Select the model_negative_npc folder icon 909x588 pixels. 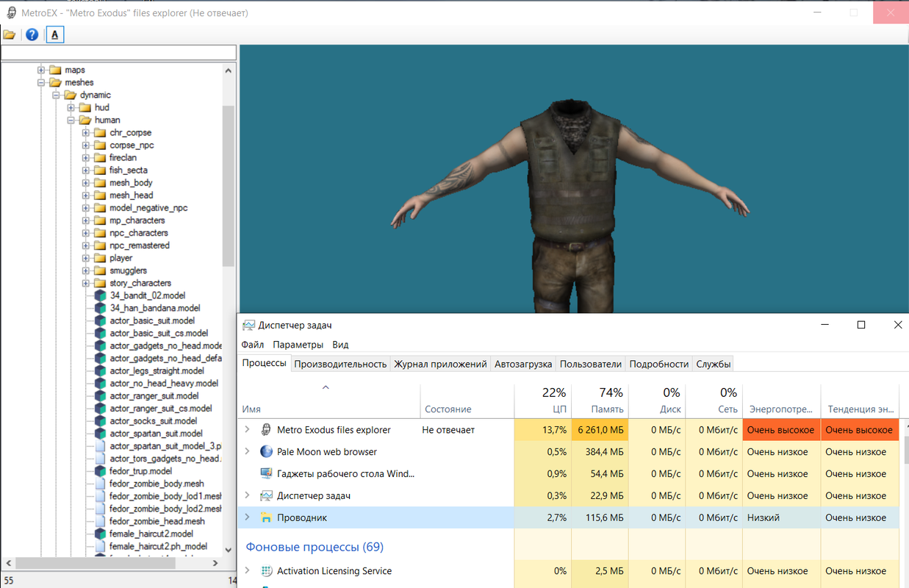pos(100,208)
